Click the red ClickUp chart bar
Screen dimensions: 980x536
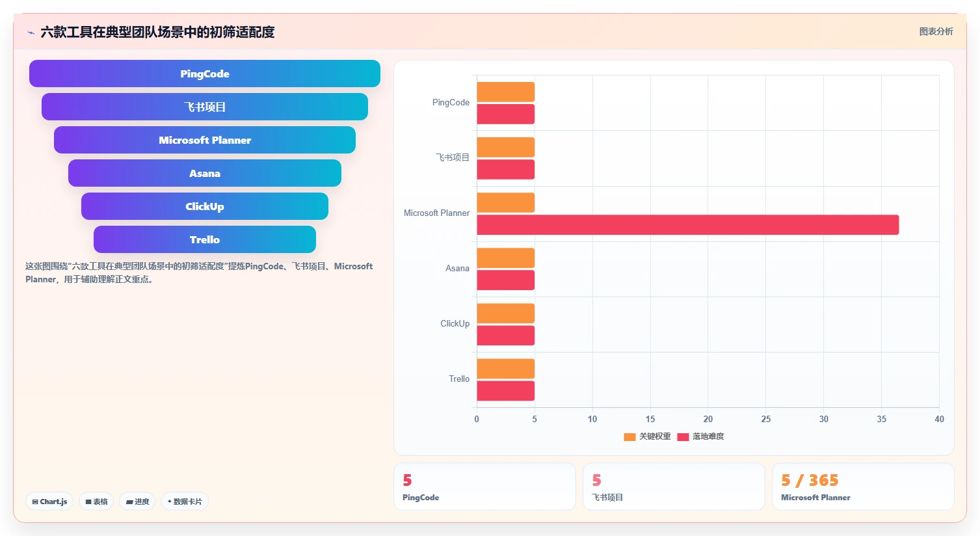coord(506,336)
